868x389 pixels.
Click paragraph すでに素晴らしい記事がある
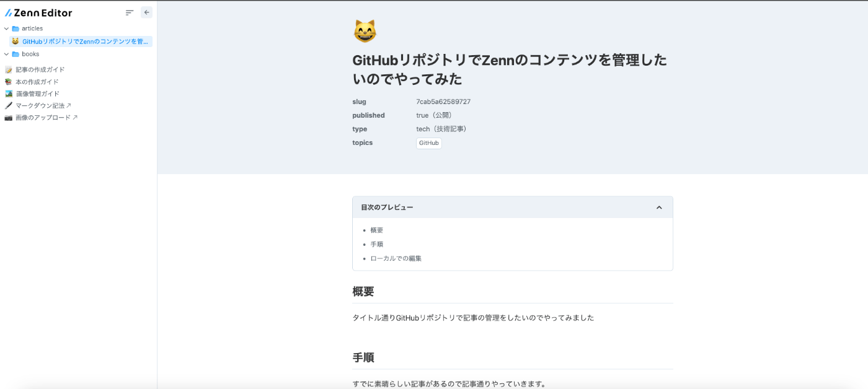point(449,383)
